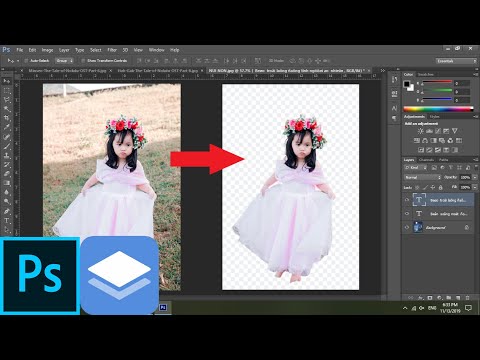Open Photoshop from the Windows taskbar
Image resolution: width=480 pixels, height=360 pixels.
click(163, 307)
